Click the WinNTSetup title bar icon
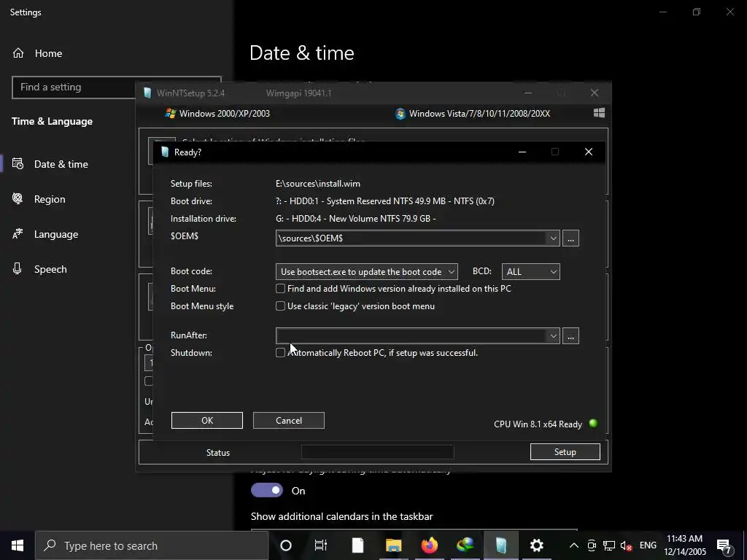 (147, 93)
